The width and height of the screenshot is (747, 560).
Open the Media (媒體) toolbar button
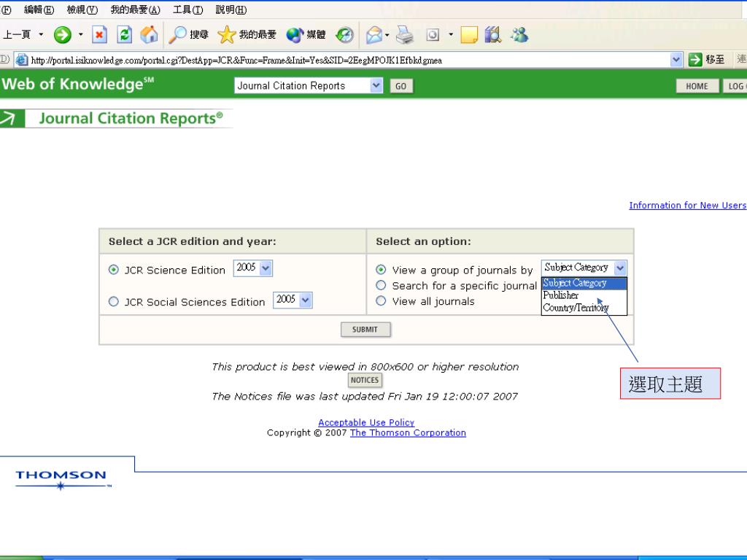point(306,35)
